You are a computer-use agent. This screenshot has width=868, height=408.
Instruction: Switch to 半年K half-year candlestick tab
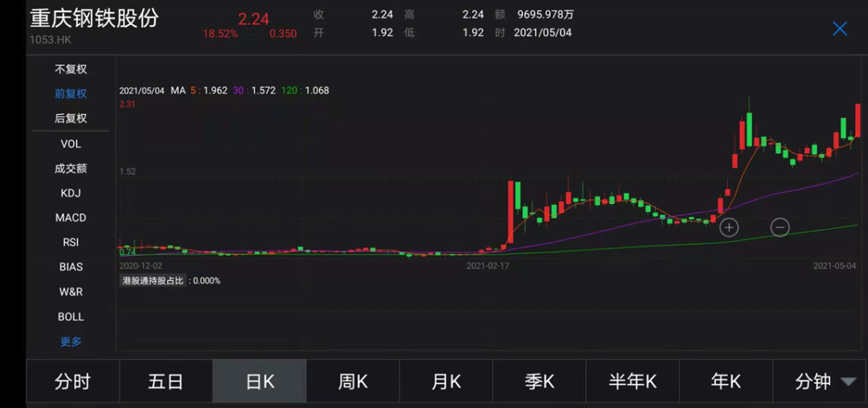(633, 381)
